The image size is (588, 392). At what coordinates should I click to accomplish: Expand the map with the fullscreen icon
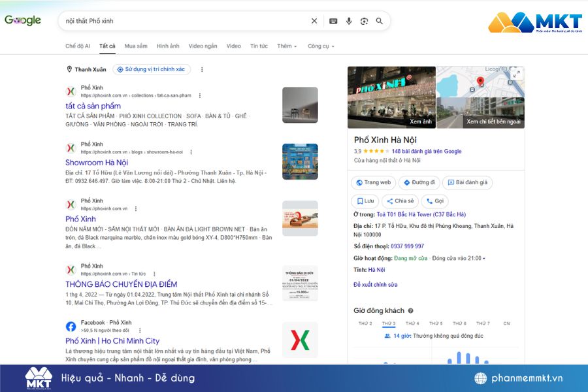point(517,74)
